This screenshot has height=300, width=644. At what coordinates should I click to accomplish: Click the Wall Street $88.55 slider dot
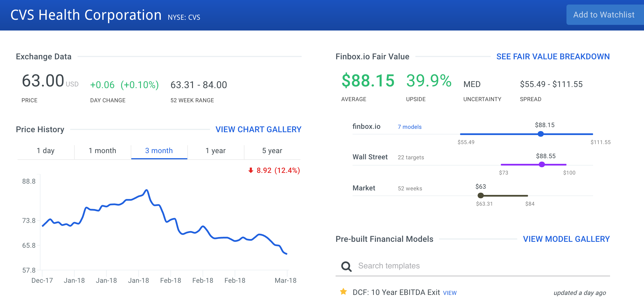coord(542,164)
